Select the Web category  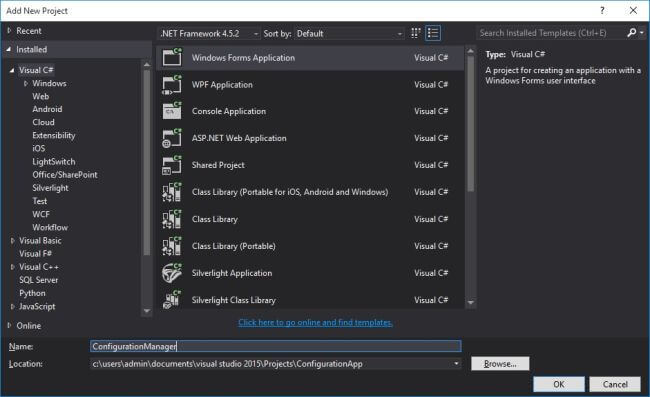pyautogui.click(x=41, y=96)
